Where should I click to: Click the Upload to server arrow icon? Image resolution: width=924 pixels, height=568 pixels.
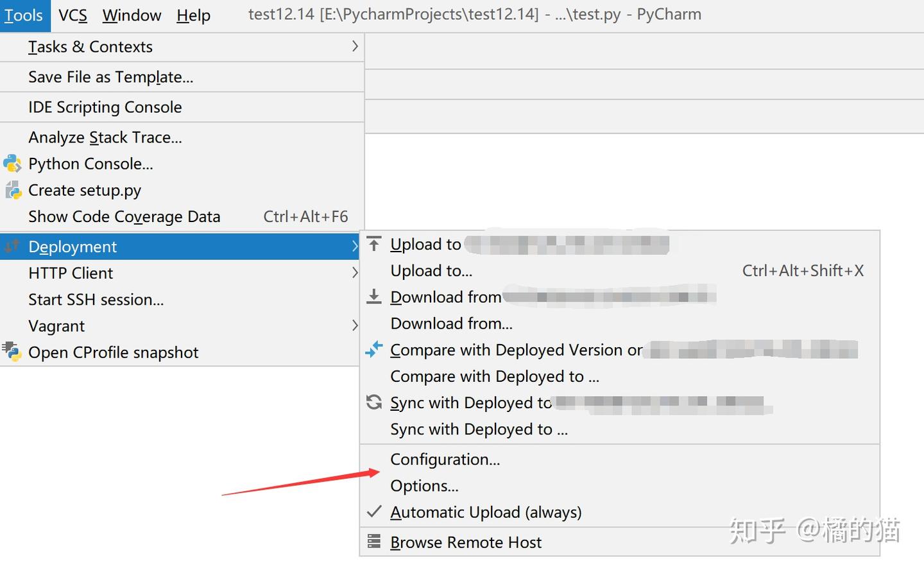click(x=374, y=244)
